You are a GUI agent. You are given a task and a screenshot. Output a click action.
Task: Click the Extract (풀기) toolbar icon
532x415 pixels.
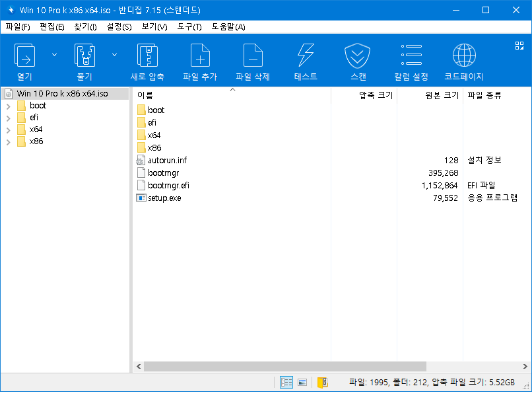84,56
